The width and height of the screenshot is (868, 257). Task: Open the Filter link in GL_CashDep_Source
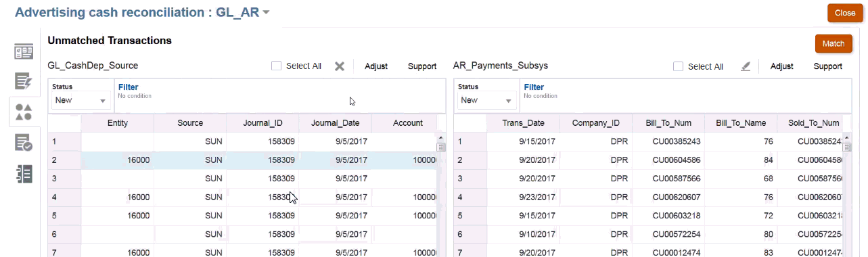coord(128,87)
